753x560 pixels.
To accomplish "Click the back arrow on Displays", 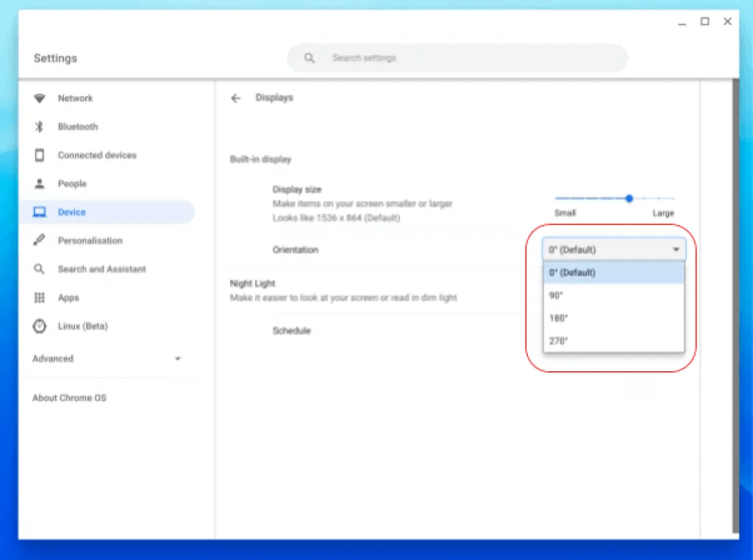I will [x=235, y=97].
